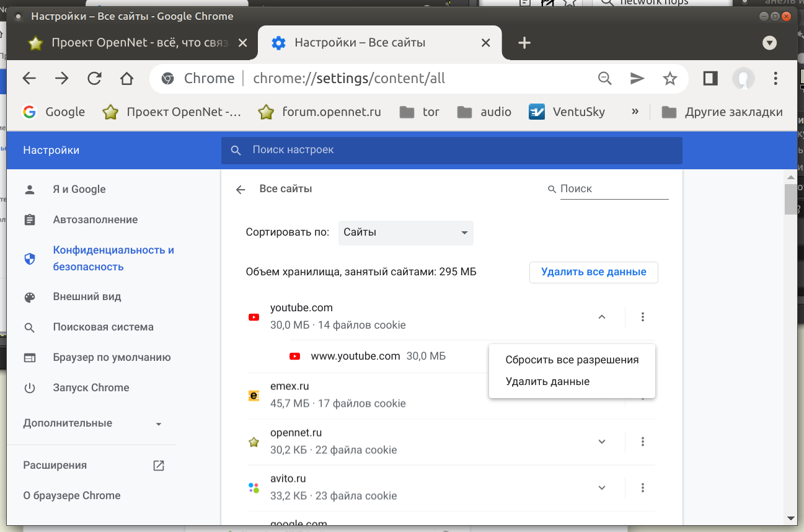Viewport: 804px width, 532px height.
Task: Open the tor bookmarks folder
Action: (x=420, y=112)
